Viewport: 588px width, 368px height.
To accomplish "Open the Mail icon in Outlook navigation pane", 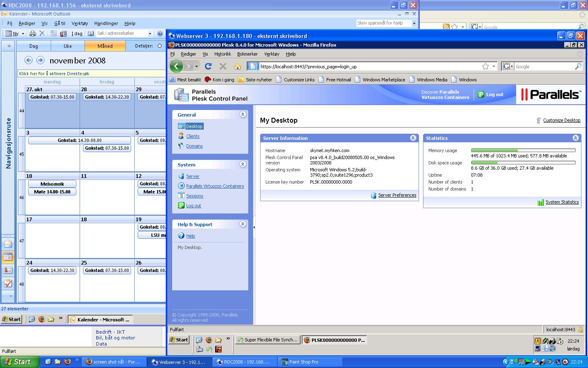I will tap(8, 244).
